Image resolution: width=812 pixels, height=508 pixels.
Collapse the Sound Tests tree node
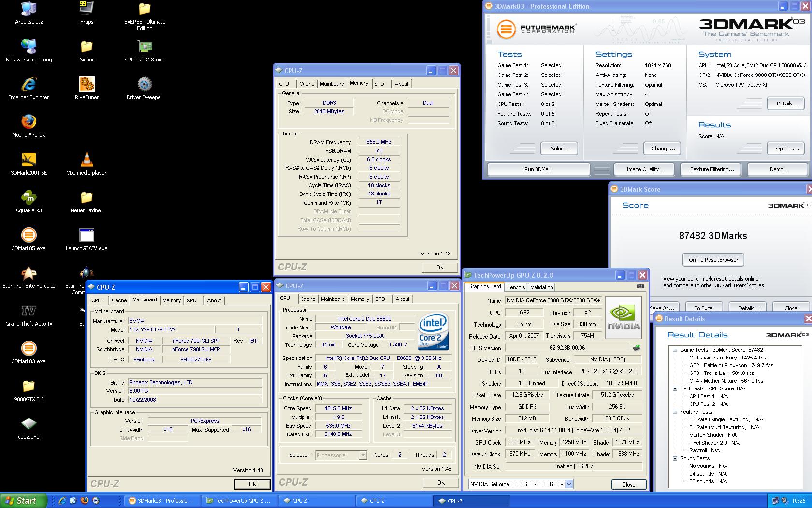click(x=675, y=458)
